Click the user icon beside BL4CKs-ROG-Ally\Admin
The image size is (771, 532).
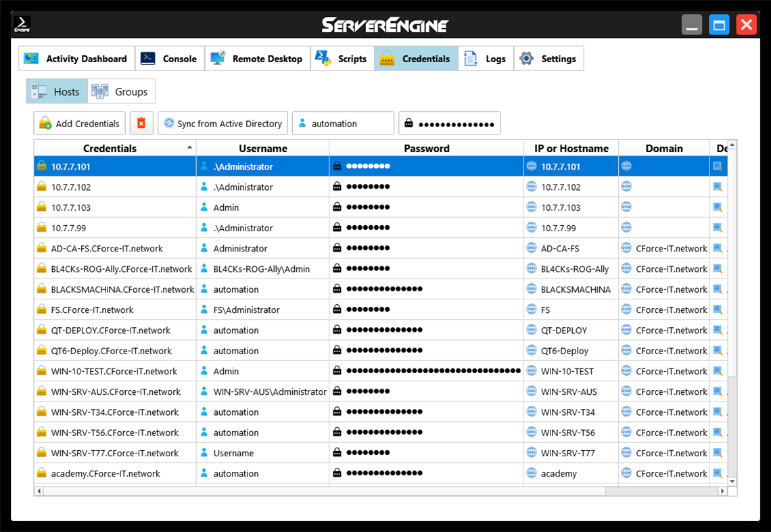[x=204, y=268]
